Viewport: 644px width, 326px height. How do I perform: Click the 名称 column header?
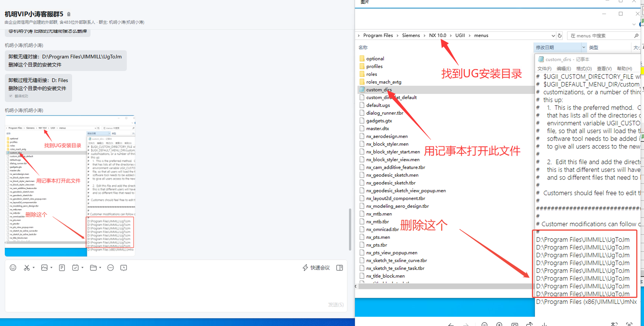[x=363, y=47]
